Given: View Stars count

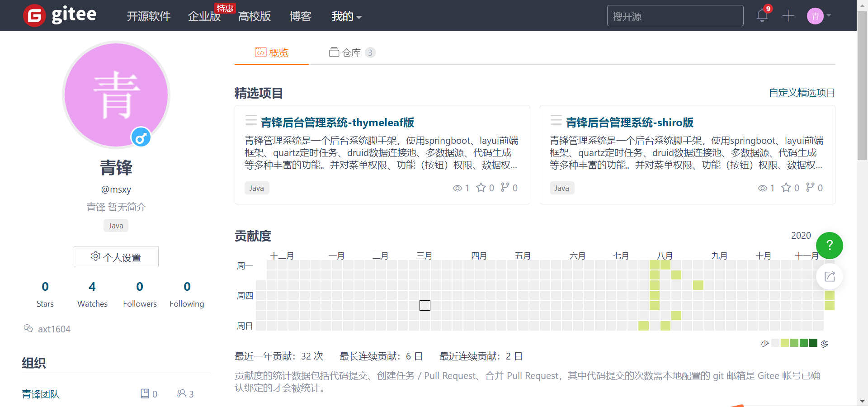Looking at the screenshot, I should [45, 294].
